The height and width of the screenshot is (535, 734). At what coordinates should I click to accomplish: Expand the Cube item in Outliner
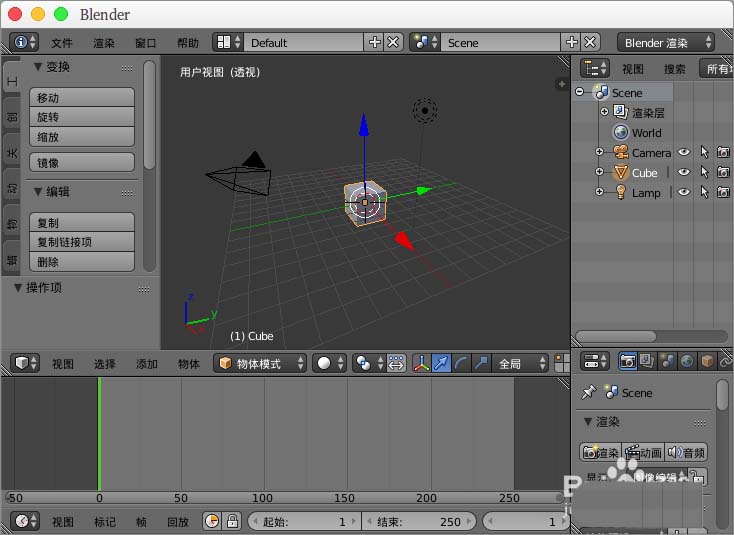pos(599,172)
